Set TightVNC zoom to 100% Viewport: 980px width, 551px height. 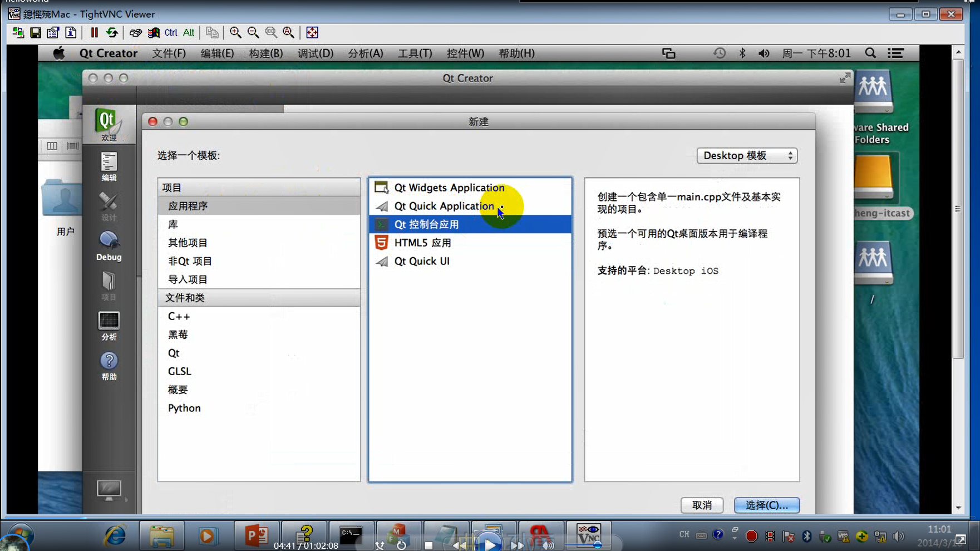271,33
